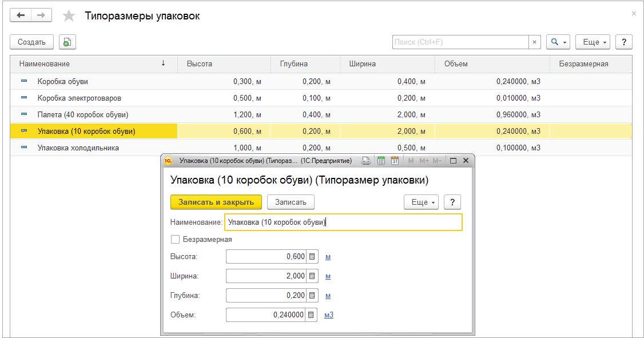Viewport: 644px width, 338px height.
Task: Clear the search field with the x button
Action: point(534,42)
